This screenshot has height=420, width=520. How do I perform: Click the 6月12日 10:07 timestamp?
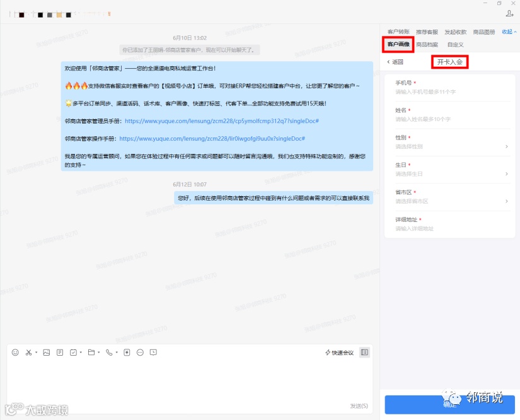[190, 184]
